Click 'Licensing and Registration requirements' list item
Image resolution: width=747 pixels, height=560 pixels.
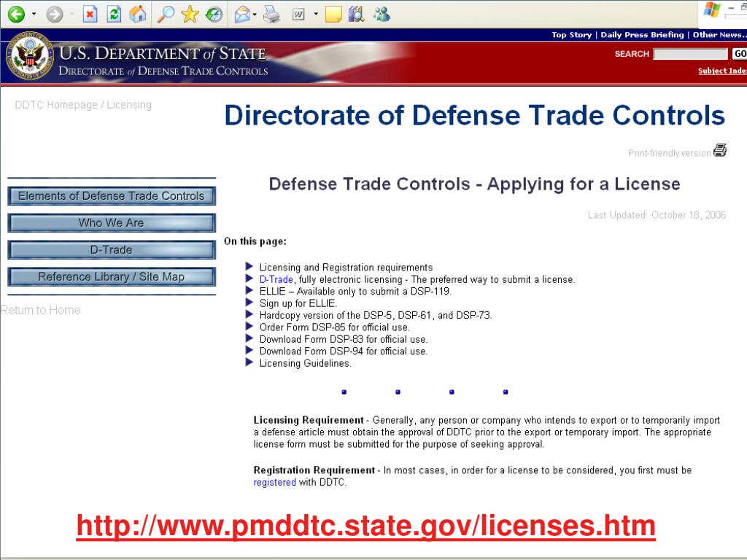(346, 268)
